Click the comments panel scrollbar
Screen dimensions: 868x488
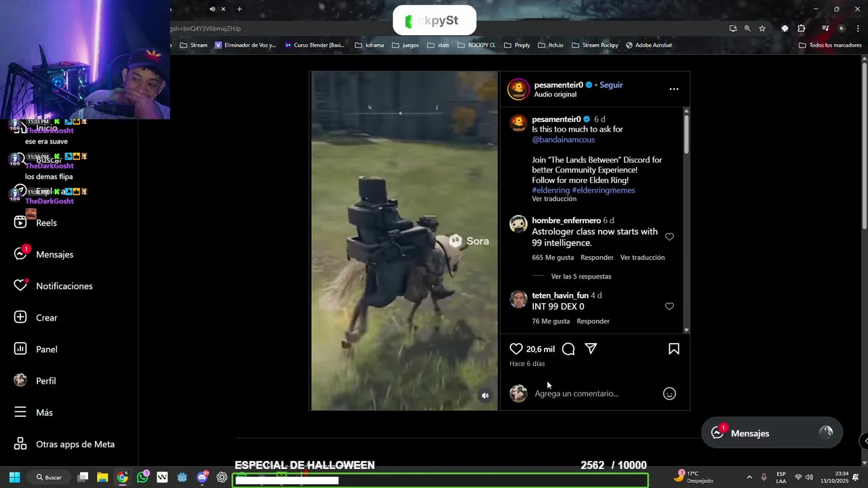point(686,134)
